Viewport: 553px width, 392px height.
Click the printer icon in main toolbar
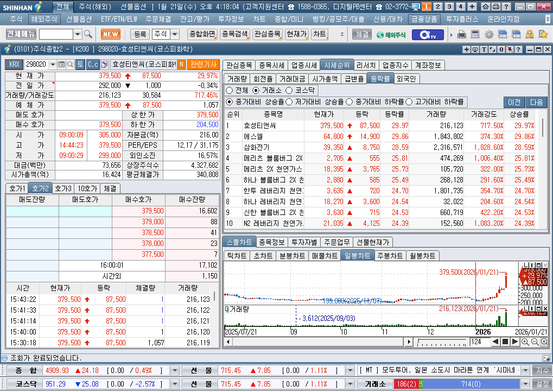[x=461, y=34]
